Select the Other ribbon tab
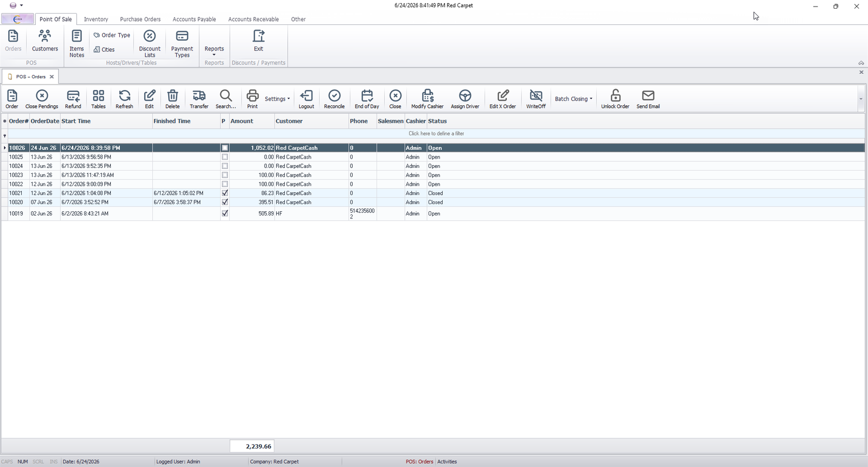 click(x=298, y=19)
